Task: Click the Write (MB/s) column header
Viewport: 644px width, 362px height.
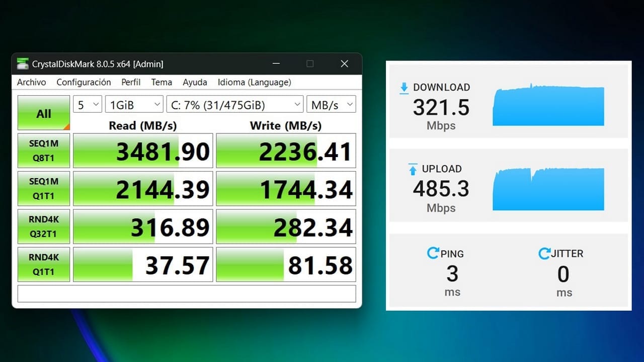Action: tap(286, 125)
